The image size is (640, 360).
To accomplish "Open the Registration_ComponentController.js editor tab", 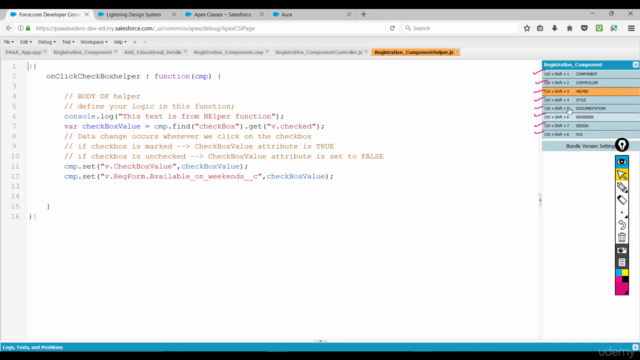I will [x=318, y=52].
